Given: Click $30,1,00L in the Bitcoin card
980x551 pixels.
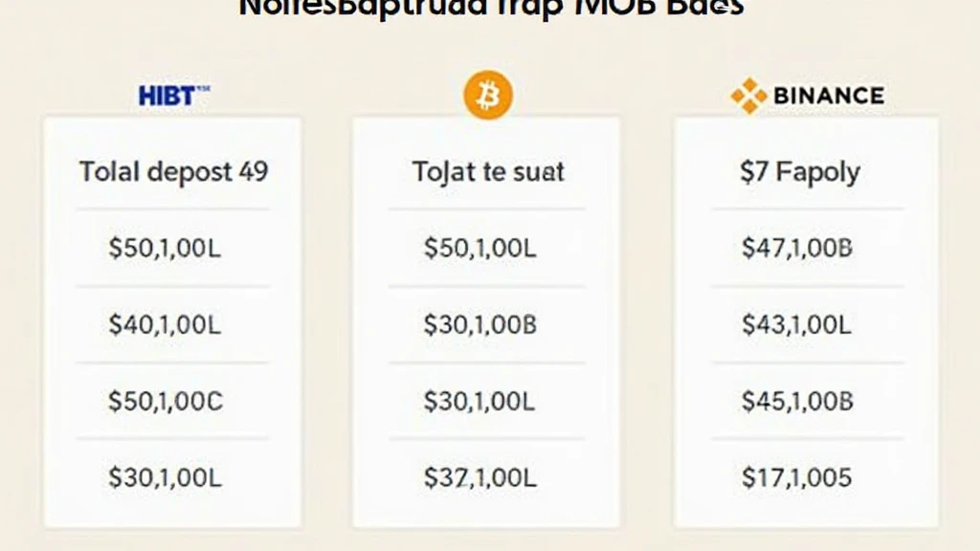Looking at the screenshot, I should click(x=480, y=401).
